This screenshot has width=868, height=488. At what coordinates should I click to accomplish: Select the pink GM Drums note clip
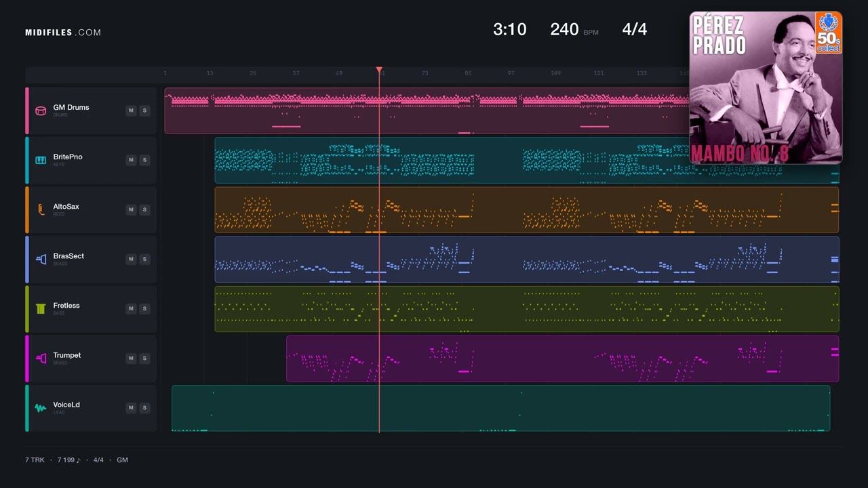click(x=427, y=110)
